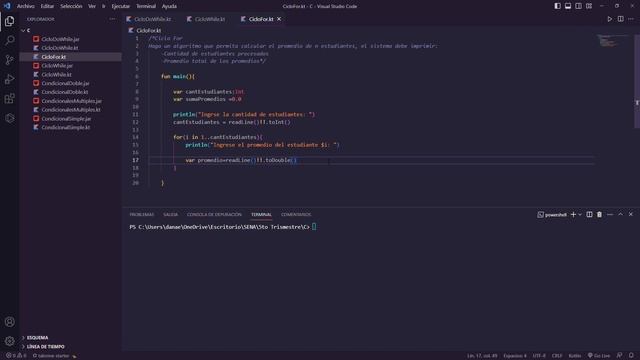This screenshot has height=360, width=640.
Task: Change the Espacios indentation setting
Action: [x=515, y=356]
